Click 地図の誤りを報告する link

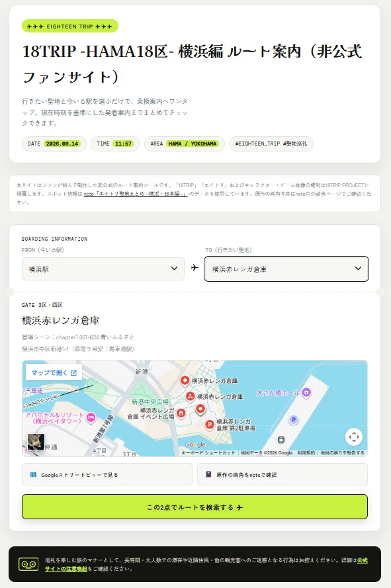(x=342, y=452)
